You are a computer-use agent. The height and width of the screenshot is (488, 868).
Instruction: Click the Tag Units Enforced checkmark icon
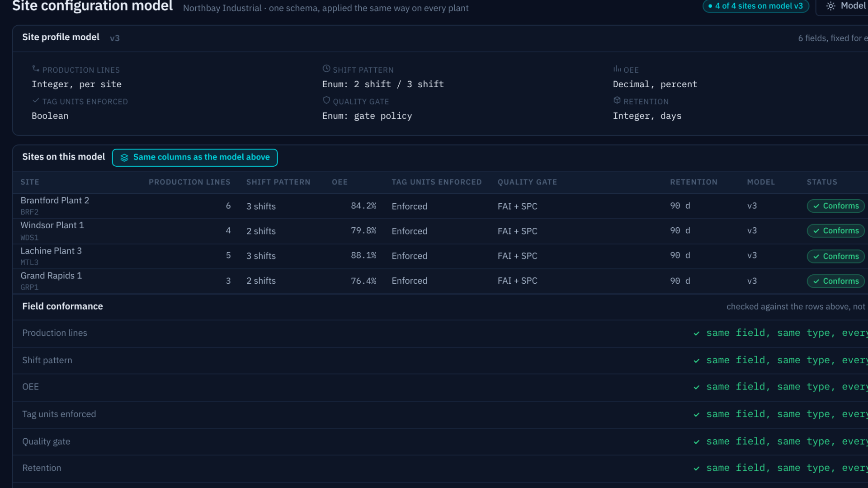click(36, 100)
